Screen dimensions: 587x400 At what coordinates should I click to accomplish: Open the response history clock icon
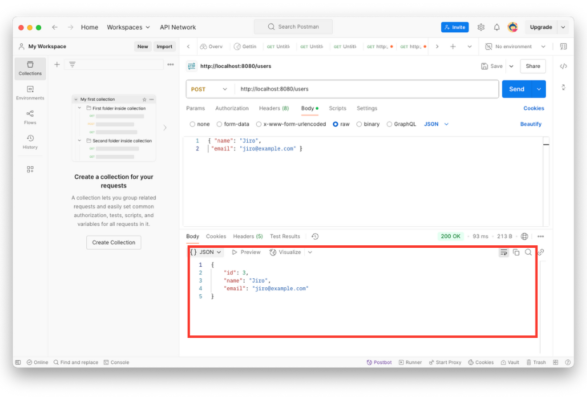pyautogui.click(x=315, y=236)
